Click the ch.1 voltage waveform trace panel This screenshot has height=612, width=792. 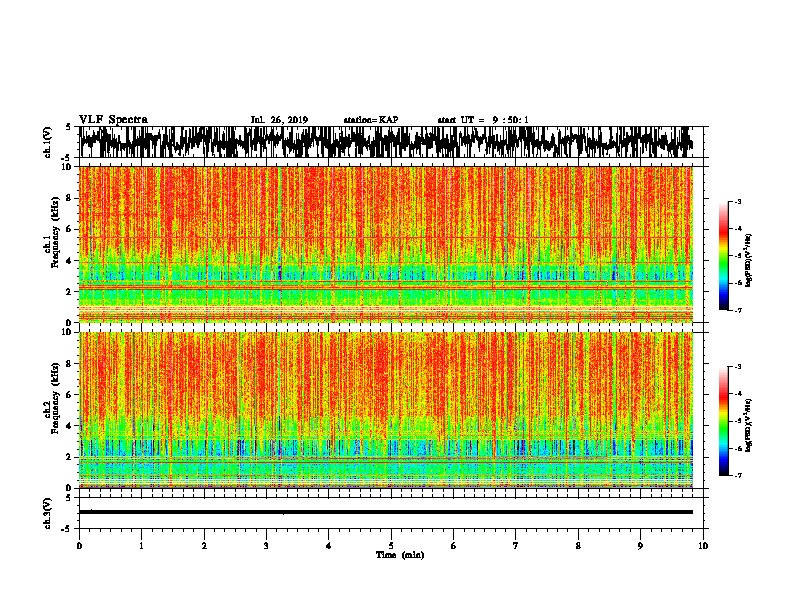coord(385,142)
